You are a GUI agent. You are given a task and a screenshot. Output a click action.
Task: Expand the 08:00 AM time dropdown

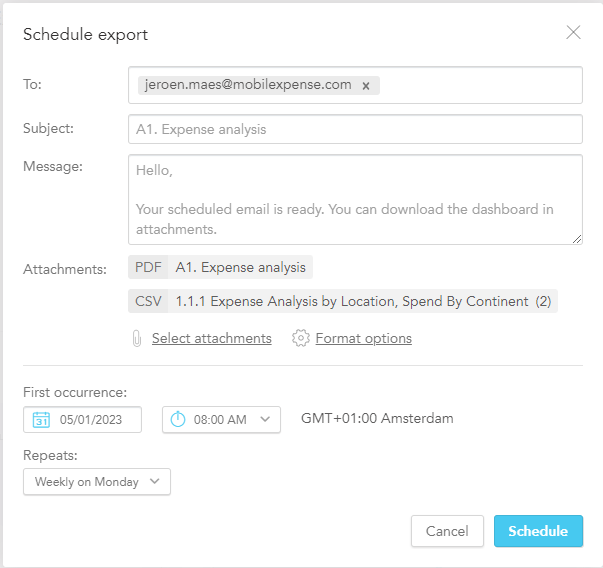click(x=265, y=420)
